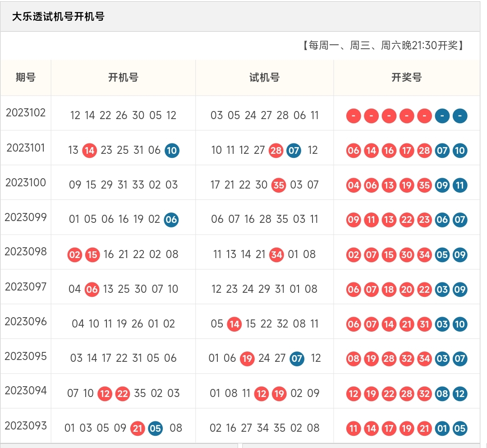Screen dimensions: 487x448
Task: Click blue ball 05 in 2023093 开机号
Action: pyautogui.click(x=155, y=429)
